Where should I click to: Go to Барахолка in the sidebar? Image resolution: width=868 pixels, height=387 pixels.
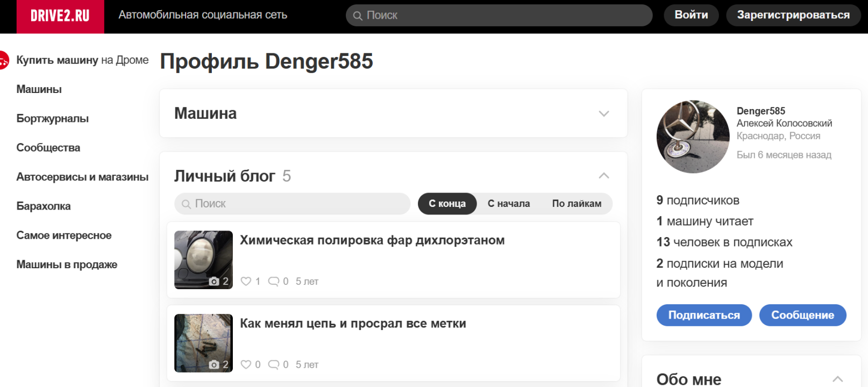(44, 206)
